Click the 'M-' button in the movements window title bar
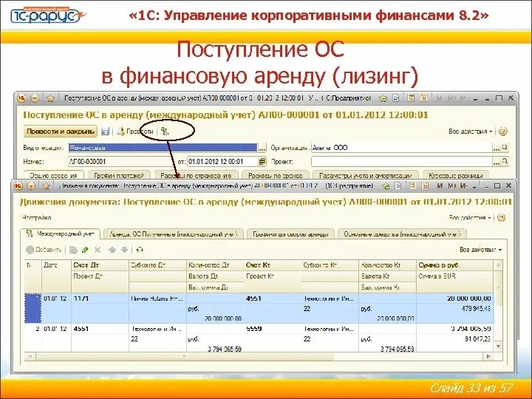The height and width of the screenshot is (399, 532). tap(464, 186)
